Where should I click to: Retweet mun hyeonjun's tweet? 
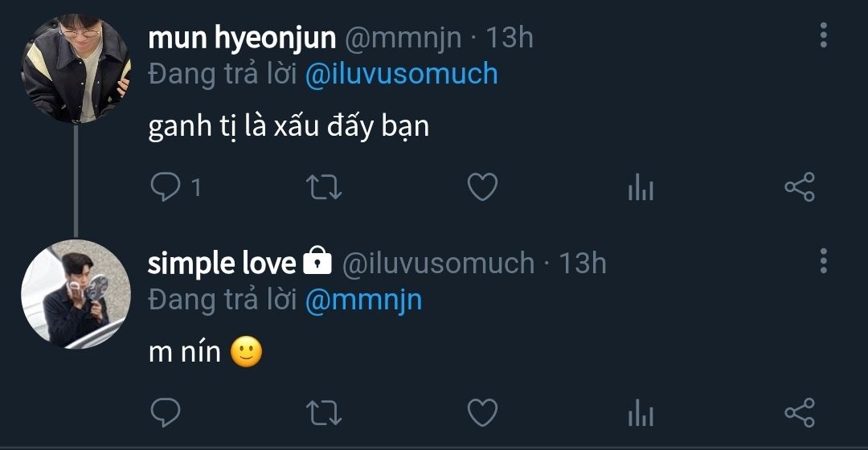tap(325, 187)
